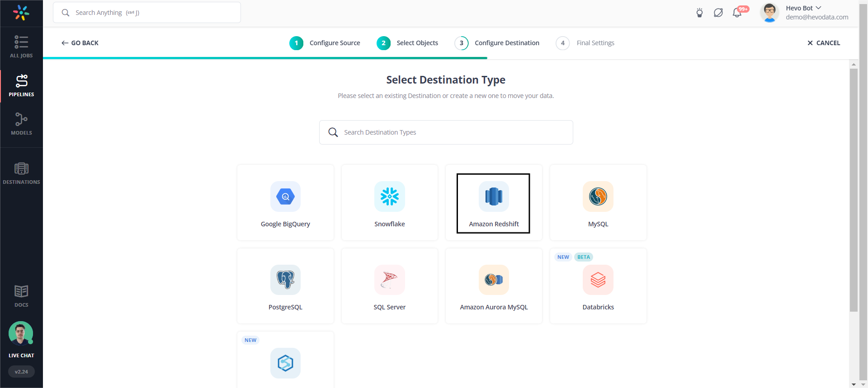
Task: Open All Jobs in sidebar
Action: (21, 47)
